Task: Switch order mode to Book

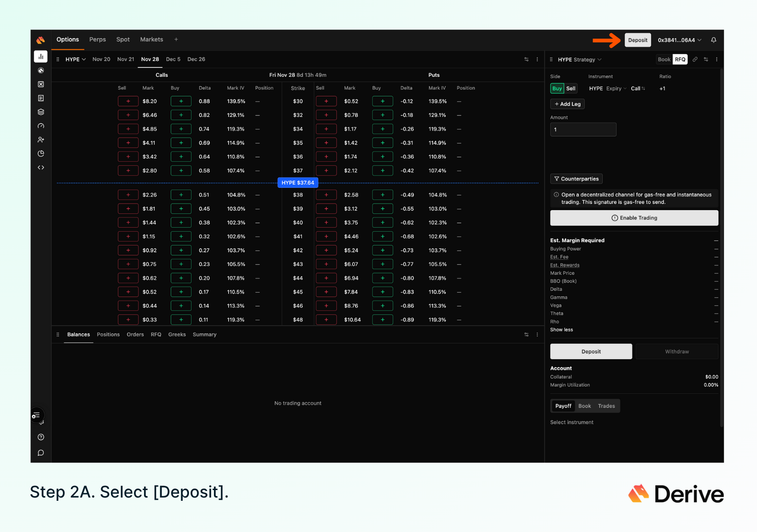Action: tap(664, 60)
